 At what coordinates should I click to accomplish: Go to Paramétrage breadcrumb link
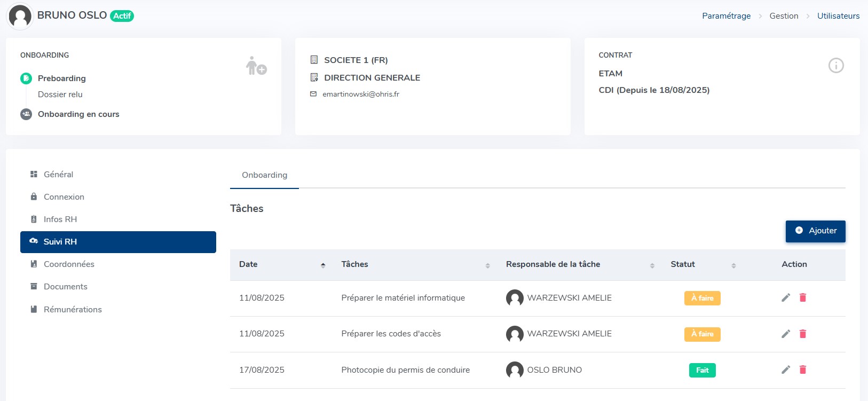coord(726,16)
